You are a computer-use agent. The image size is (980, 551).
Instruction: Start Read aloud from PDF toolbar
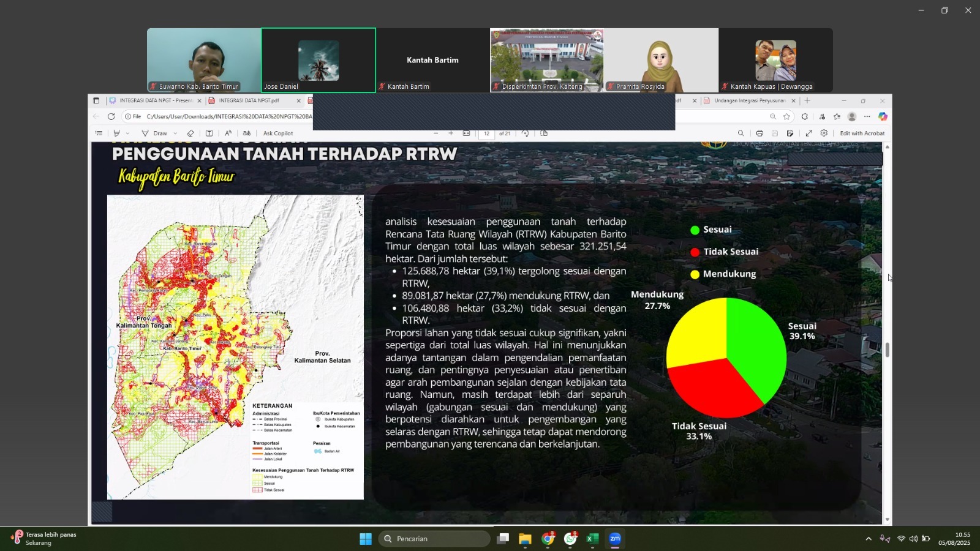[228, 133]
